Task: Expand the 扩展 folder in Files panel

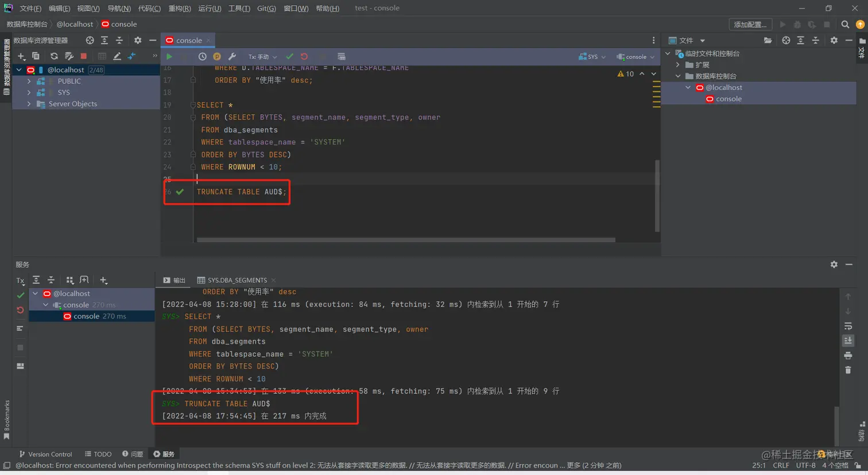Action: click(x=678, y=65)
